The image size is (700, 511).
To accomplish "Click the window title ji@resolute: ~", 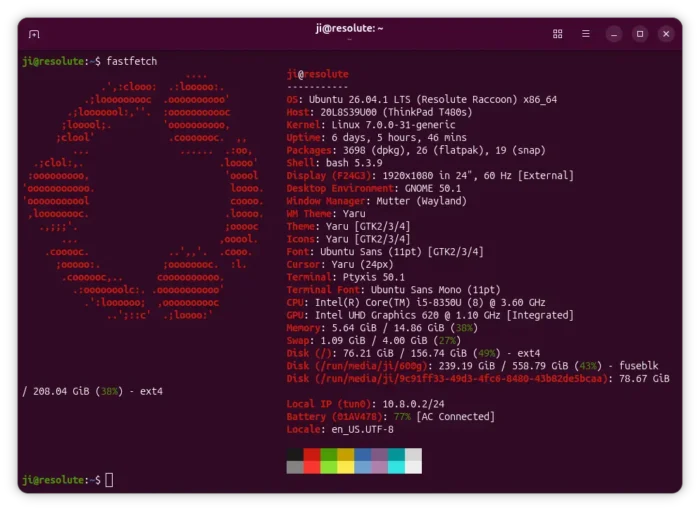I will (350, 29).
